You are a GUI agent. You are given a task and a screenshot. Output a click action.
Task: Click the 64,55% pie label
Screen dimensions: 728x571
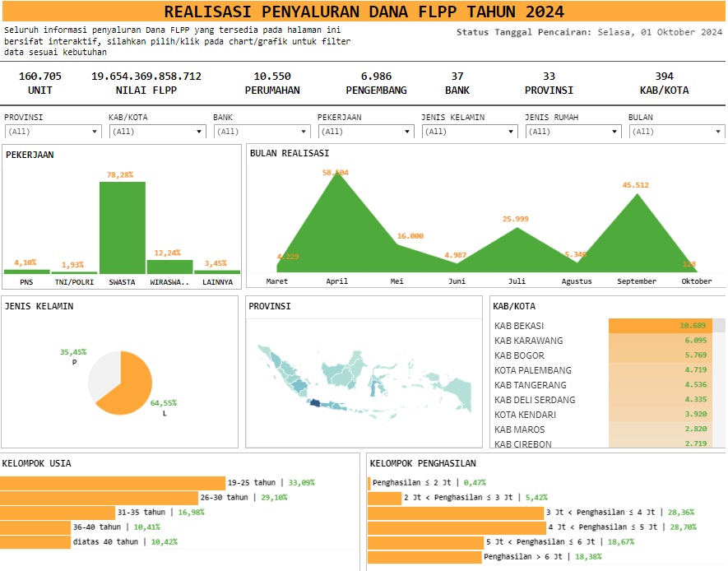tap(164, 403)
